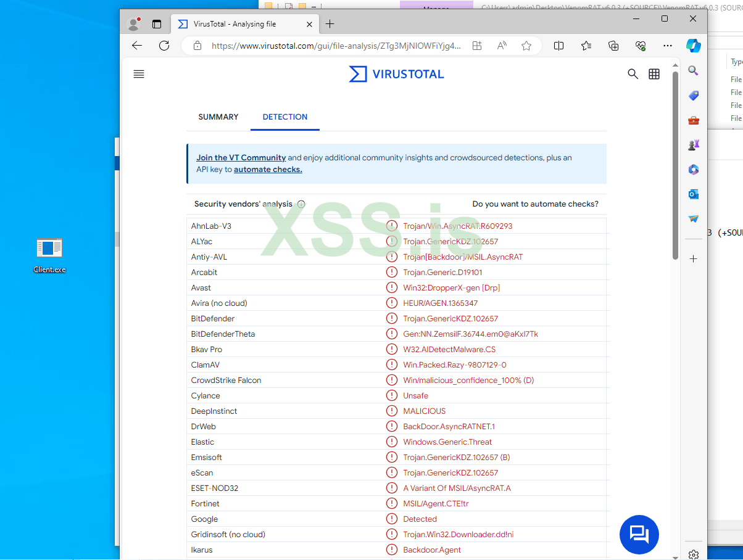This screenshot has height=560, width=743.
Task: Click W32.AIDetectMalware.CS detection
Action: [x=449, y=350]
